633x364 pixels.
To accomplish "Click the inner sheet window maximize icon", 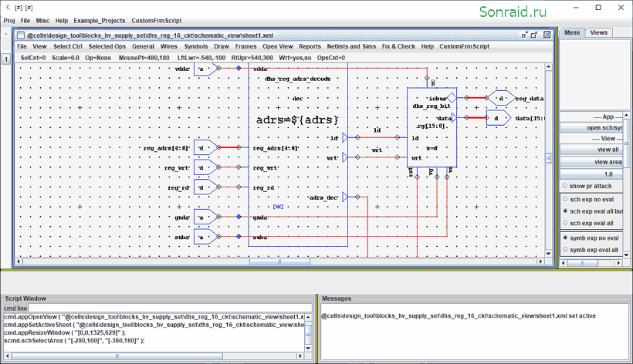I will click(x=534, y=35).
